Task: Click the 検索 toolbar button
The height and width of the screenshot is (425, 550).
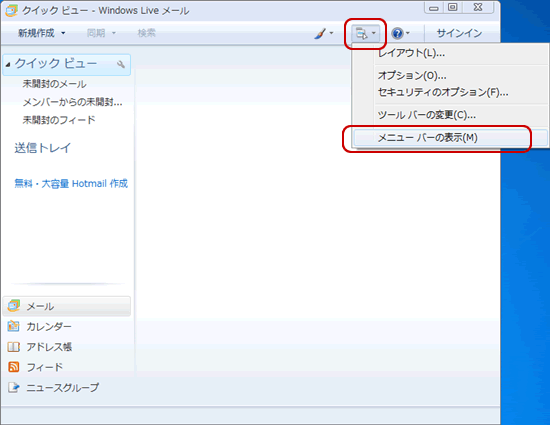Action: point(146,33)
